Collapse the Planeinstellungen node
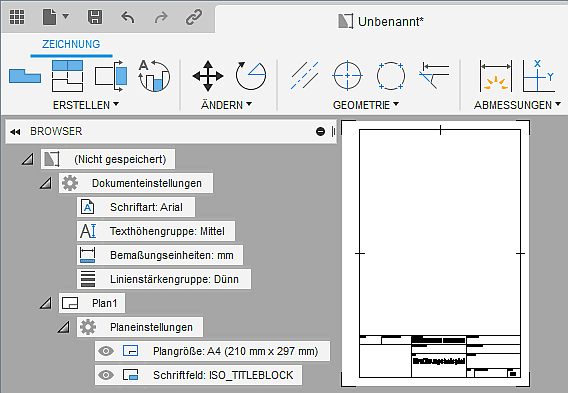The height and width of the screenshot is (393, 568). 64,327
